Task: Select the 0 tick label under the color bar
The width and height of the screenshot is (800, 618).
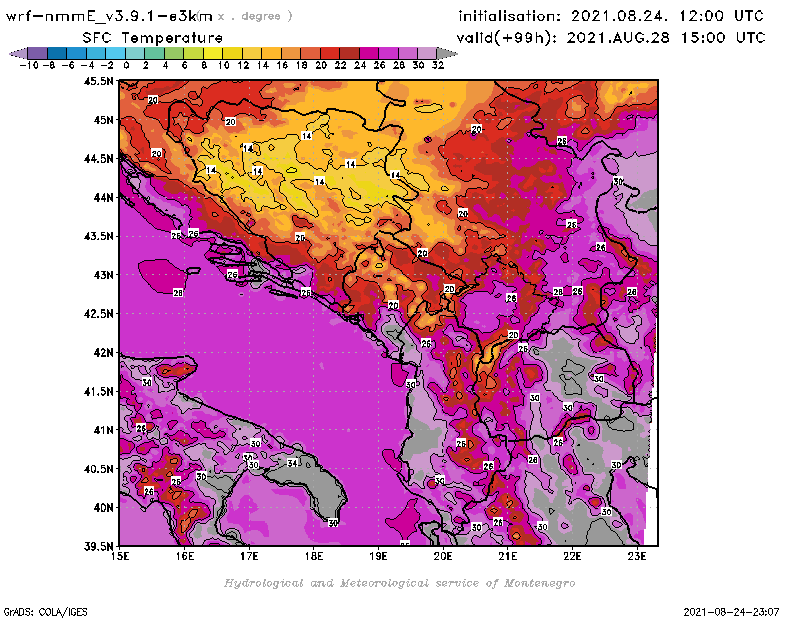Action: (126, 66)
